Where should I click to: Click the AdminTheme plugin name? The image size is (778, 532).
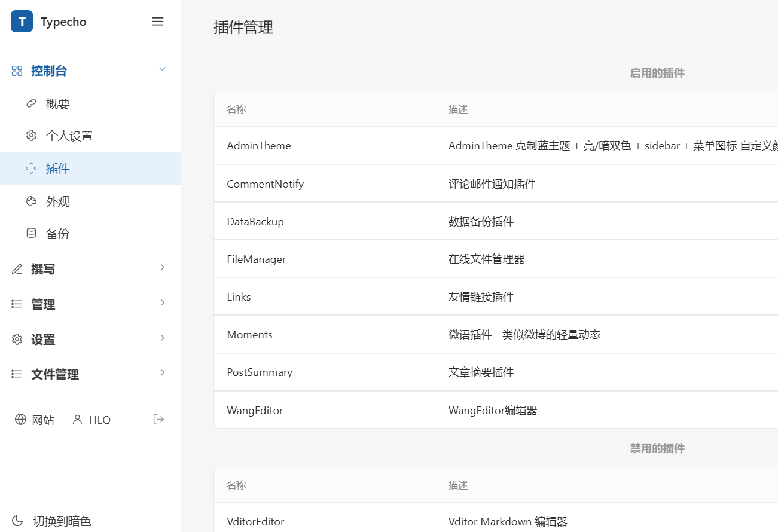click(x=259, y=146)
